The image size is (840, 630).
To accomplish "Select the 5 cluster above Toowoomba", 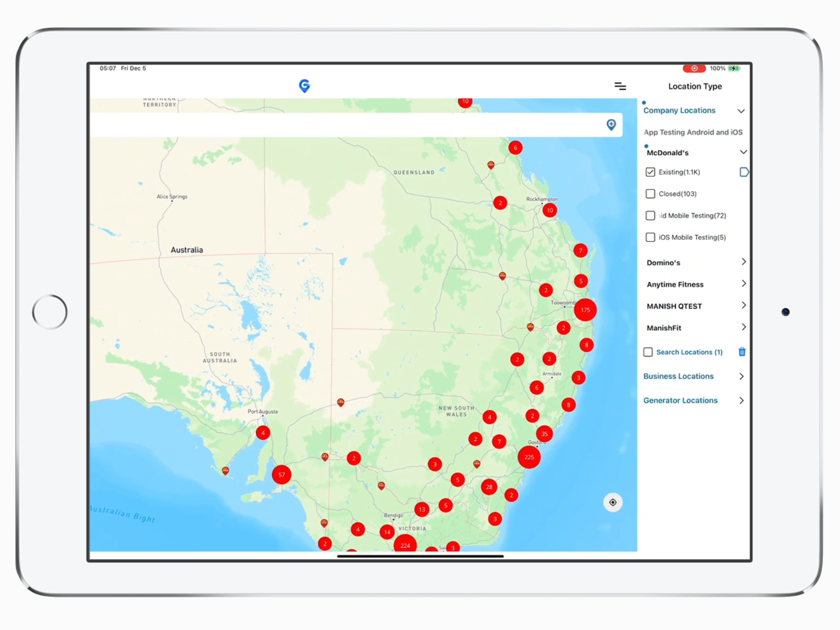I will point(580,281).
